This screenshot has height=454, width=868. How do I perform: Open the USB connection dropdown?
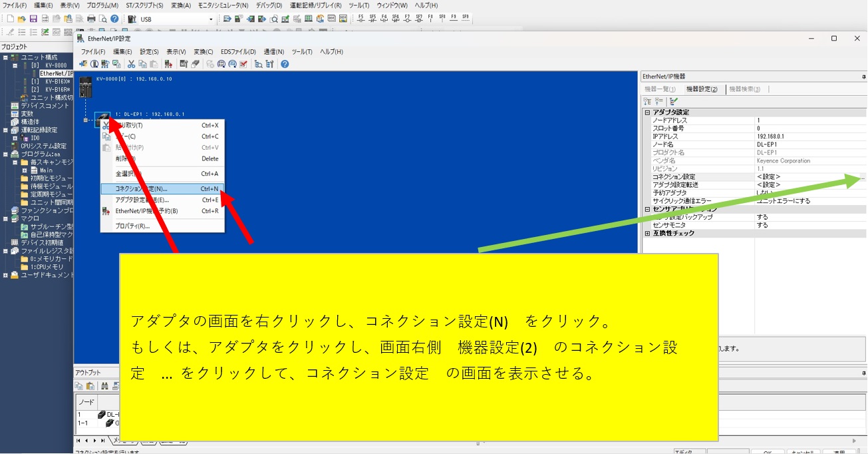211,19
